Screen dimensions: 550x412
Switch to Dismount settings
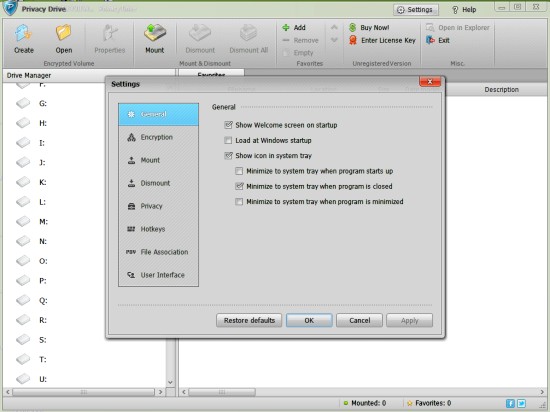point(159,183)
